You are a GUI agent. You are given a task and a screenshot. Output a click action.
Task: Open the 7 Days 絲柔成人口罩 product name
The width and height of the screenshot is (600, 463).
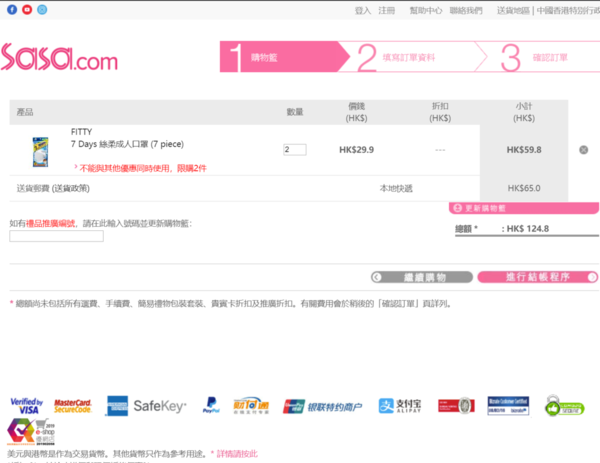tap(127, 144)
